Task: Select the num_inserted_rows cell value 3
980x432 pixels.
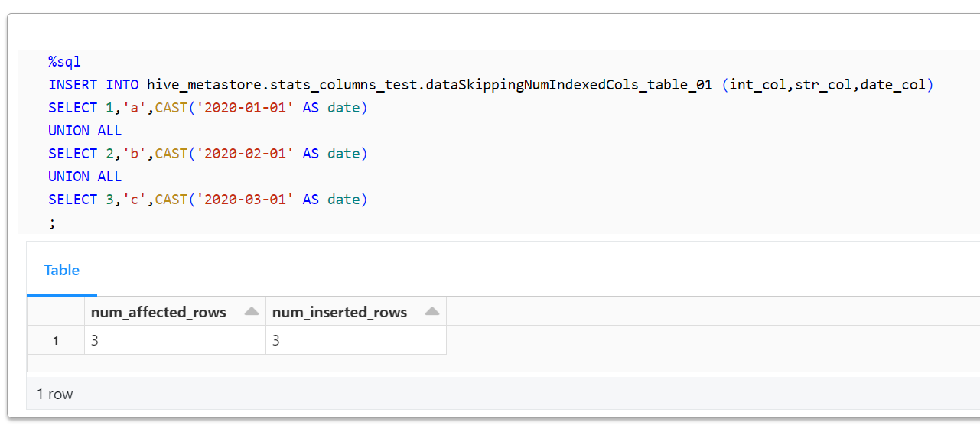Action: pos(356,340)
